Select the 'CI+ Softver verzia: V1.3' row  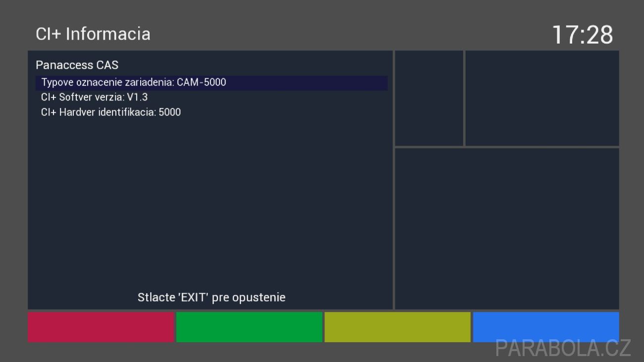[x=212, y=98]
